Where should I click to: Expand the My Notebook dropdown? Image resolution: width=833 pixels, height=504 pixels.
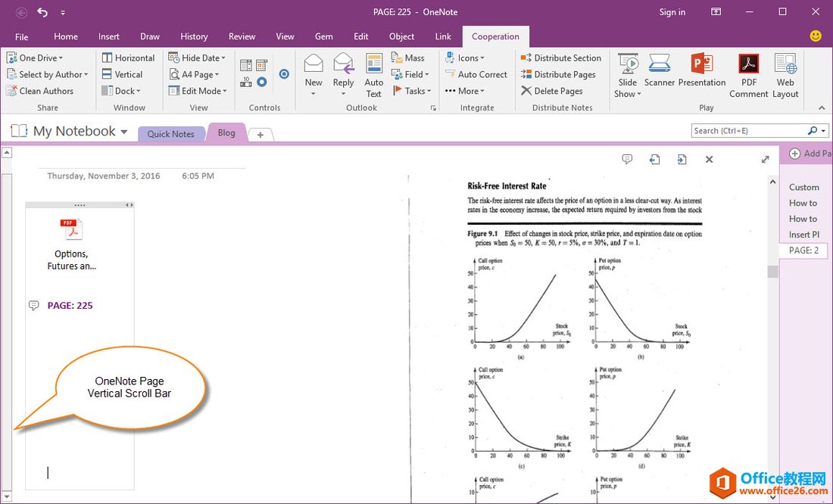click(x=124, y=132)
